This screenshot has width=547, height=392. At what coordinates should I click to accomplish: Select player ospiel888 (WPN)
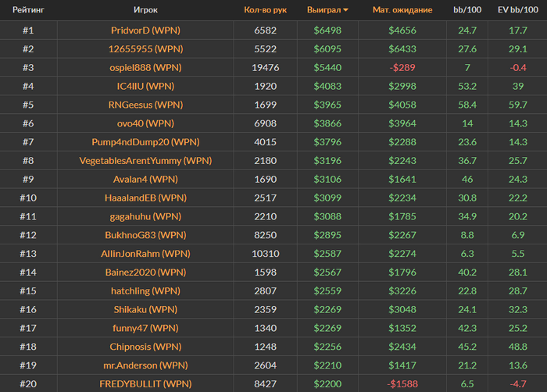[x=145, y=67]
